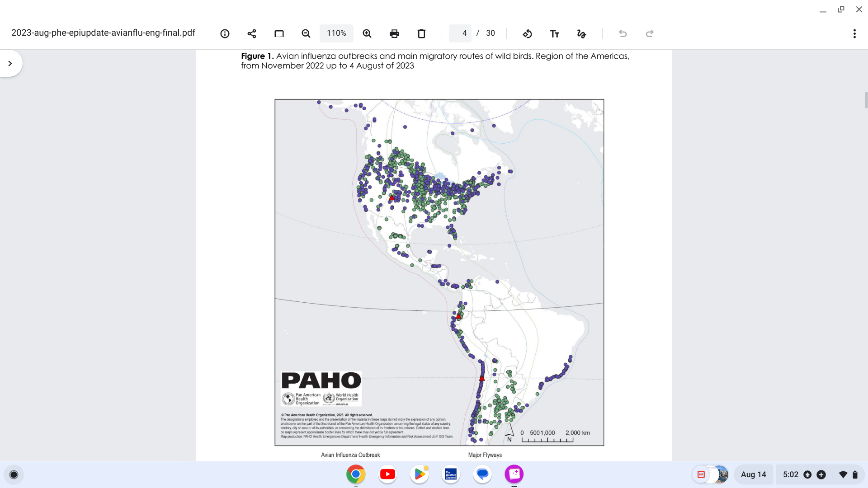This screenshot has width=868, height=488.
Task: Click the vertical scrollbar thumb
Action: [866, 100]
